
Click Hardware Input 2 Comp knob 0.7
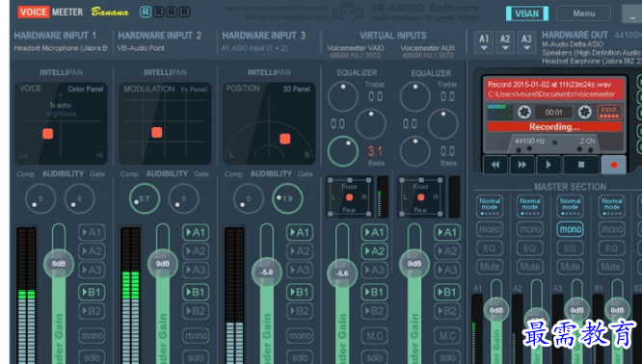click(145, 198)
